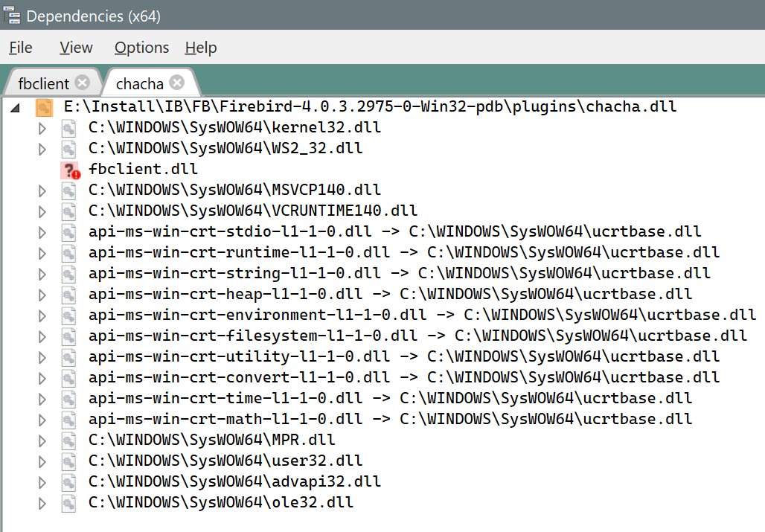Close the chacha tab

point(177,82)
